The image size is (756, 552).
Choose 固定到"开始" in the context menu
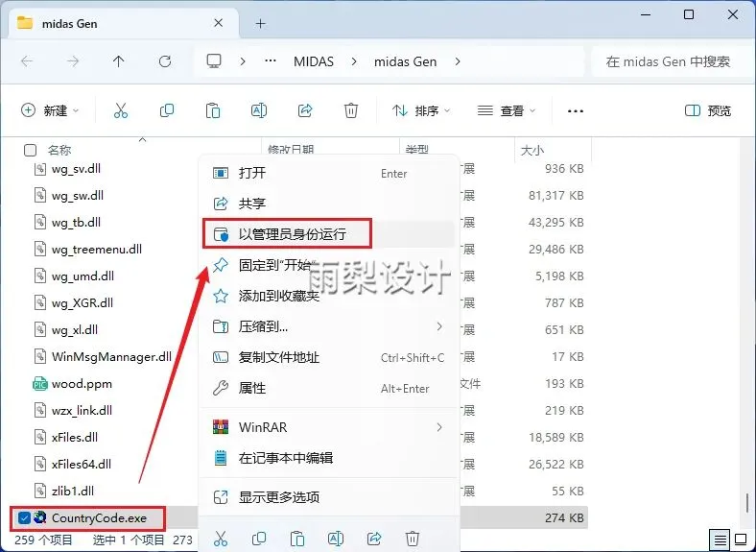pyautogui.click(x=329, y=265)
